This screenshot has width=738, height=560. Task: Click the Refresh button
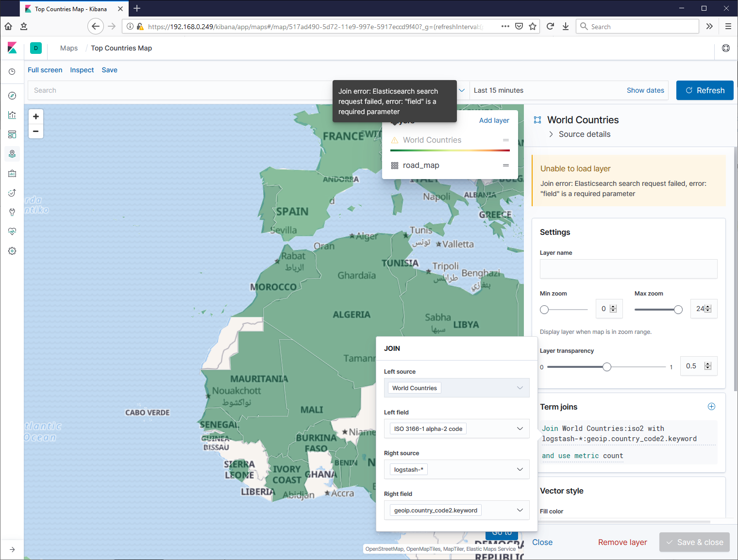click(x=705, y=90)
